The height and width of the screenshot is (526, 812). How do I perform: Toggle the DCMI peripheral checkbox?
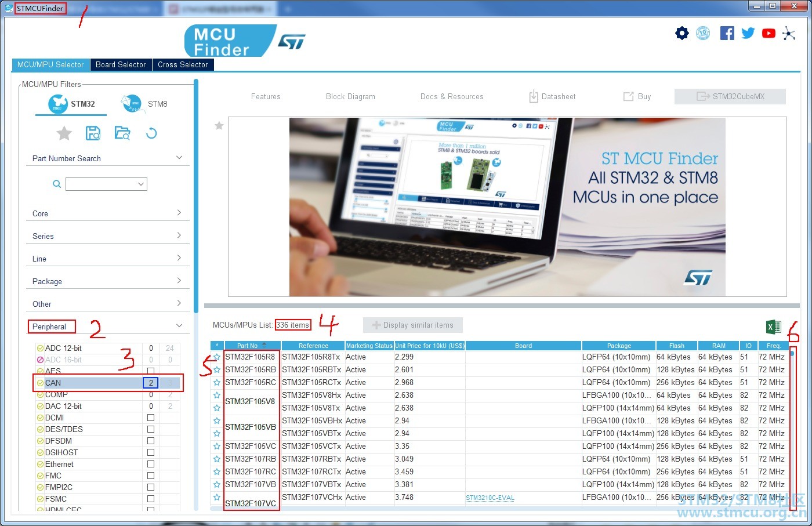point(151,418)
